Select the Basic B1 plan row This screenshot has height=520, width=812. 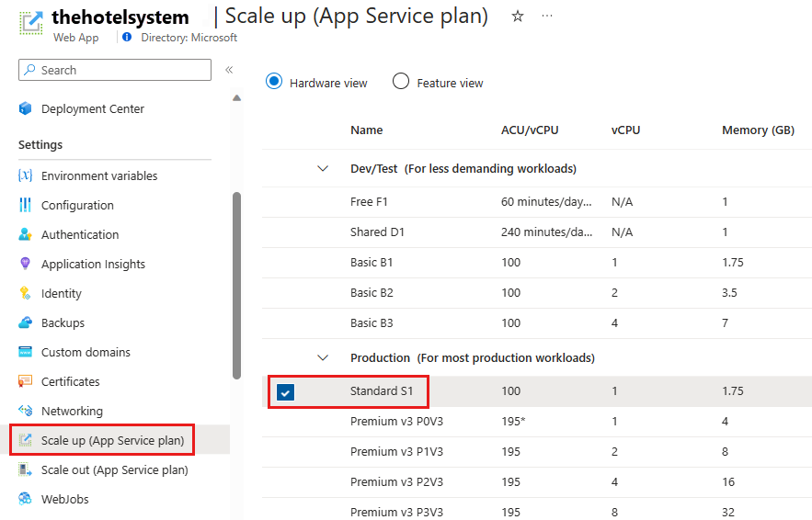[537, 263]
